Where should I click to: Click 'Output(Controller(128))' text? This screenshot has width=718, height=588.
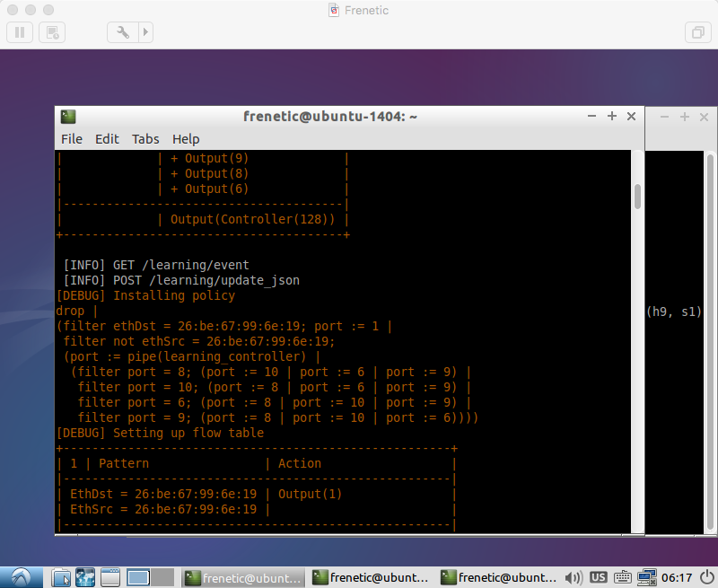[252, 219]
